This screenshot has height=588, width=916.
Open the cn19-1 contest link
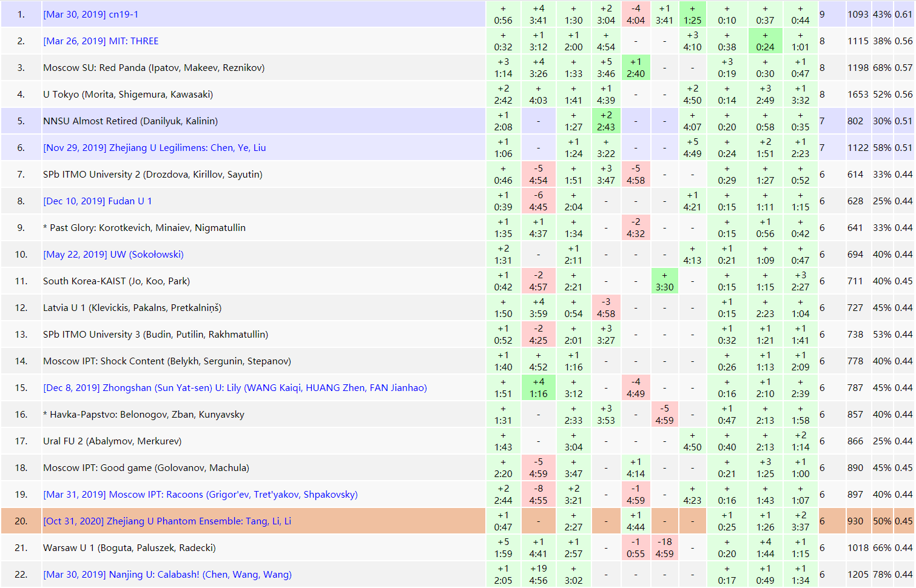pyautogui.click(x=91, y=15)
